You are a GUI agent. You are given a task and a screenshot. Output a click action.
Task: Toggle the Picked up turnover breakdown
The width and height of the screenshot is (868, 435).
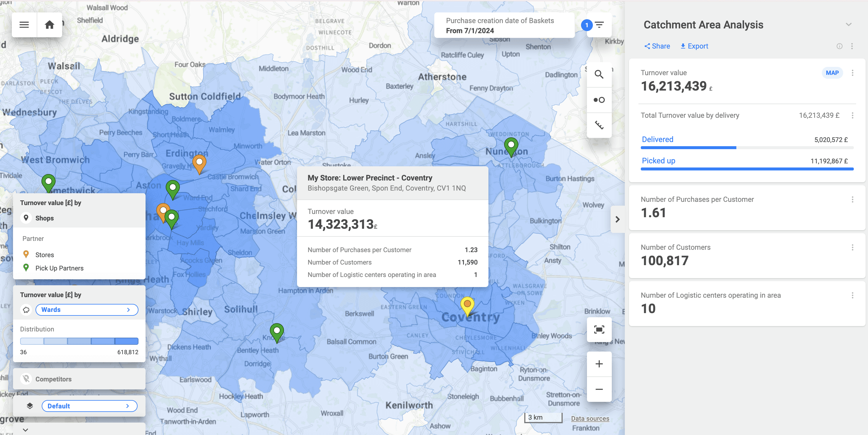tap(659, 161)
